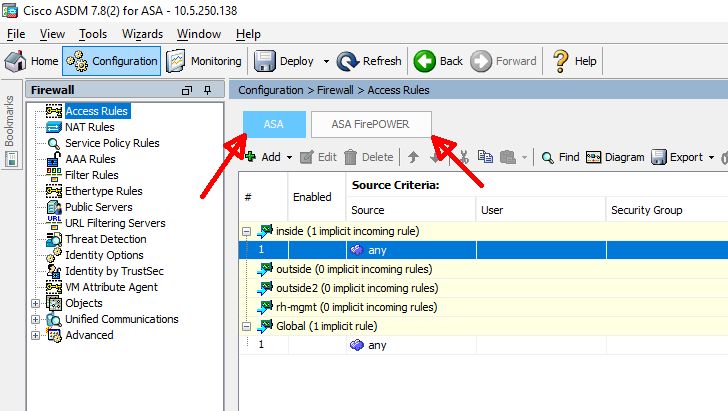Click the Add rule plus icon

pos(250,157)
